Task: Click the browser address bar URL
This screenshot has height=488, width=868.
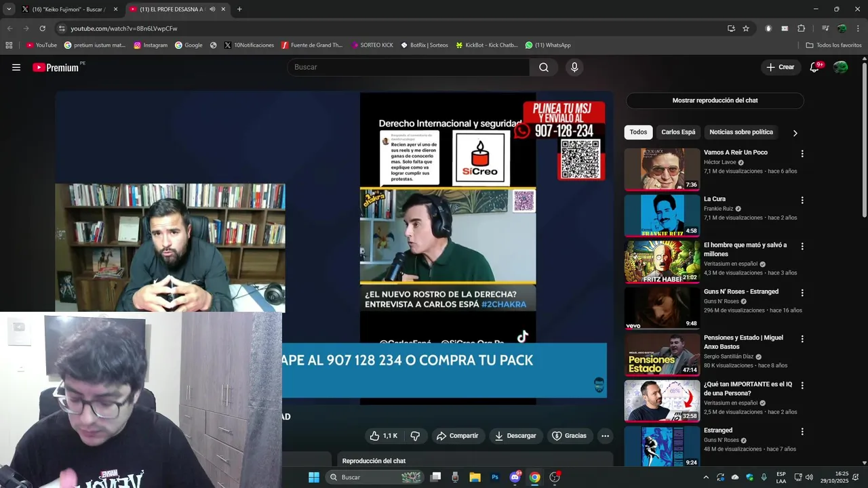Action: coord(124,28)
